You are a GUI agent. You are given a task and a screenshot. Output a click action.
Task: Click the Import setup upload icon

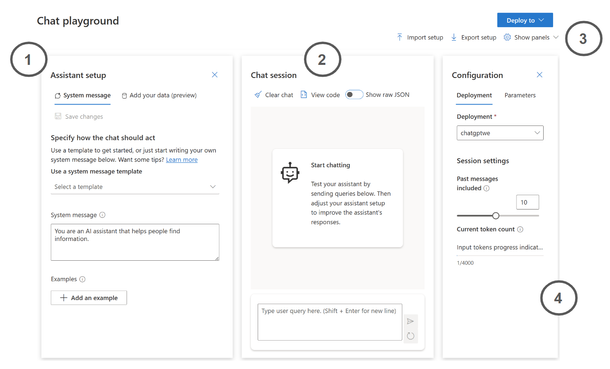pyautogui.click(x=400, y=37)
